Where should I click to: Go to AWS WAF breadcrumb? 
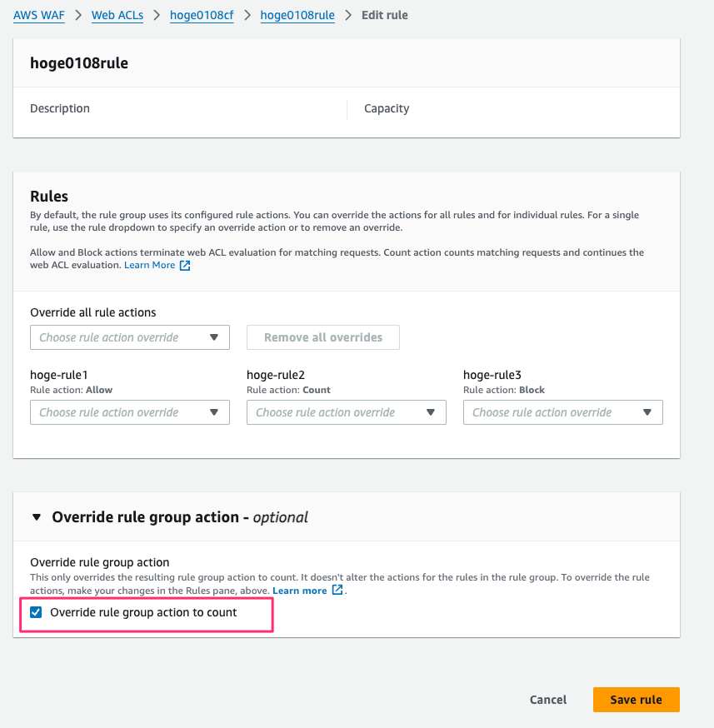pyautogui.click(x=41, y=15)
